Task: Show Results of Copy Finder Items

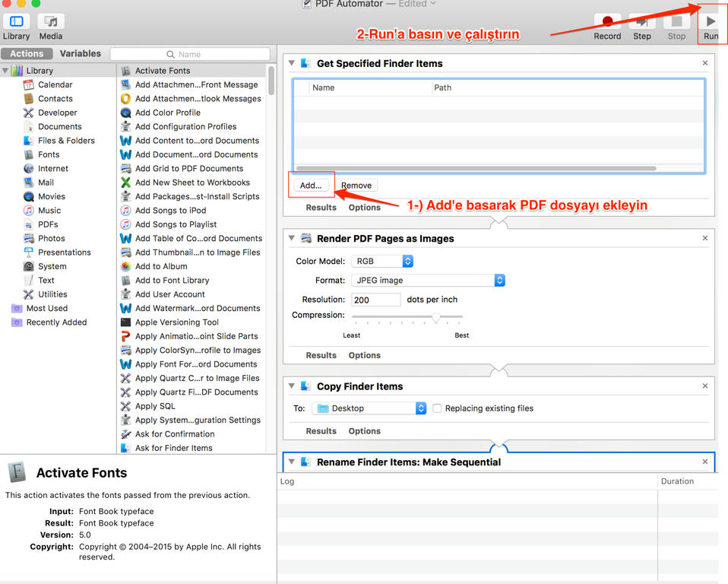Action: [321, 431]
